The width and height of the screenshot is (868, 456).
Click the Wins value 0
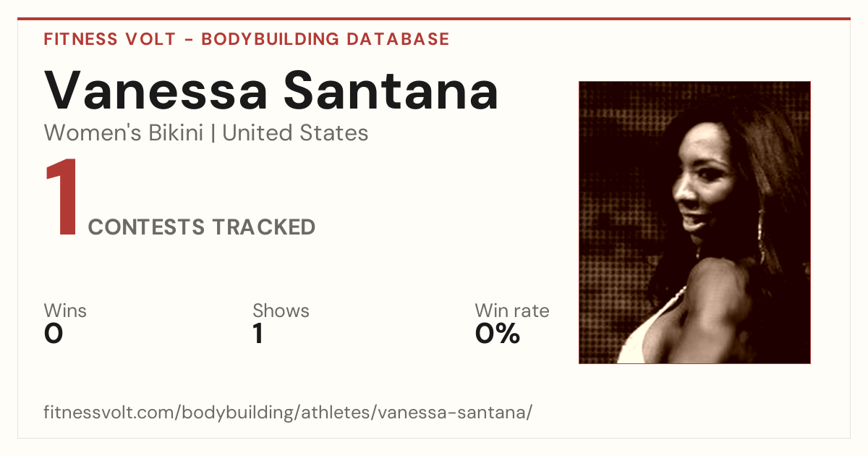click(54, 334)
